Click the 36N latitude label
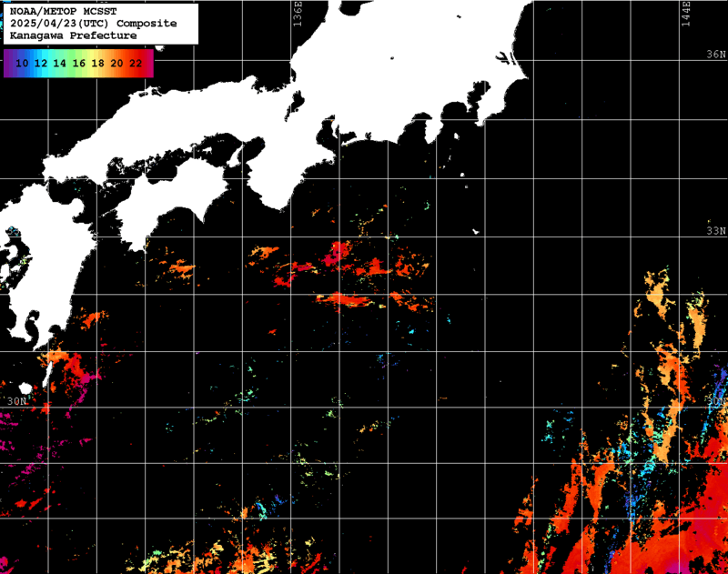The image size is (728, 574). point(716,55)
